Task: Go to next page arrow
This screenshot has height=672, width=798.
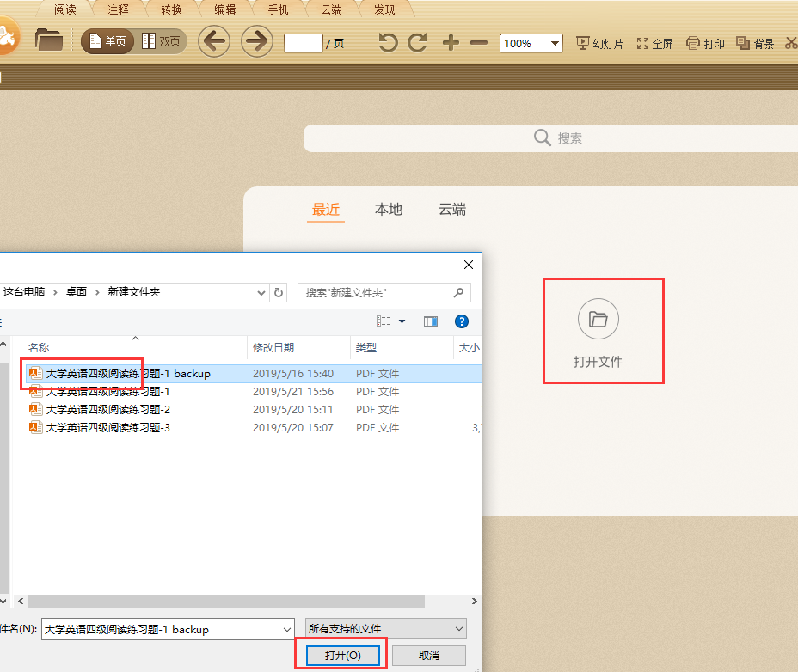Action: tap(257, 41)
